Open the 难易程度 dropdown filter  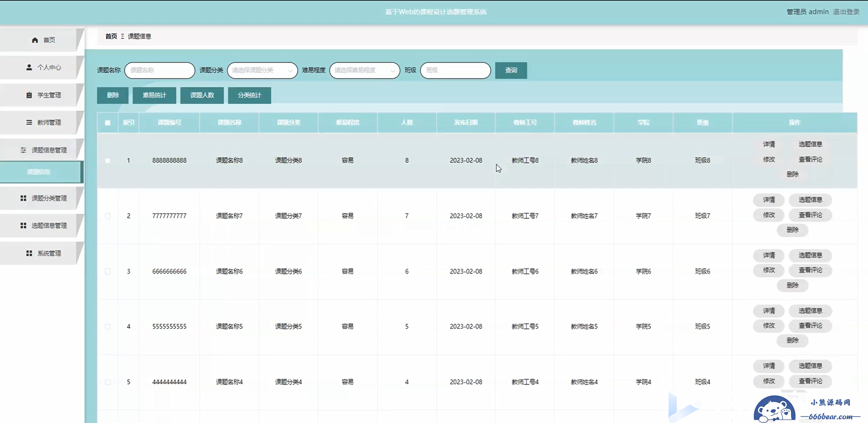[364, 70]
